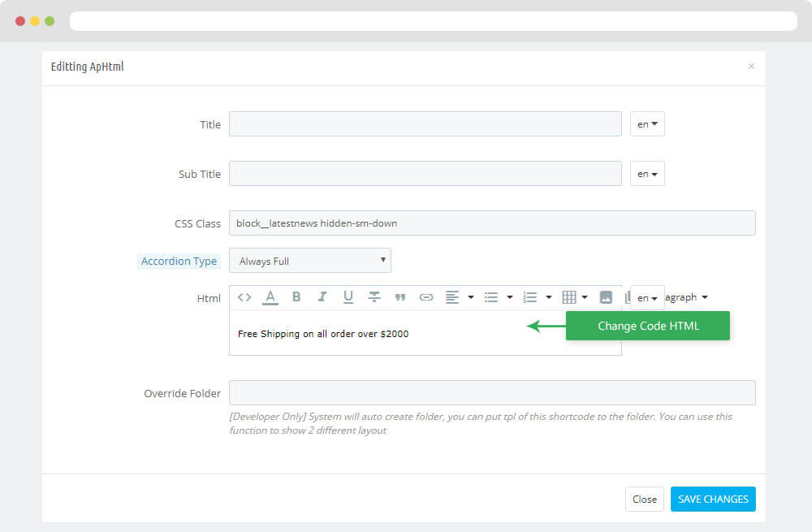Click the 'Free Shipping on all order' text
Screen dimensions: 812x532
(323, 334)
